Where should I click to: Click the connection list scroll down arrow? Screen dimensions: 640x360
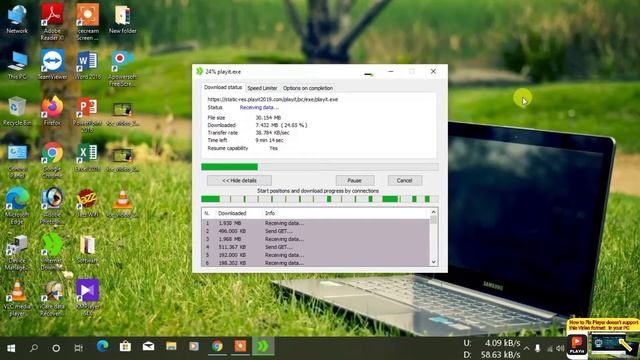[433, 262]
